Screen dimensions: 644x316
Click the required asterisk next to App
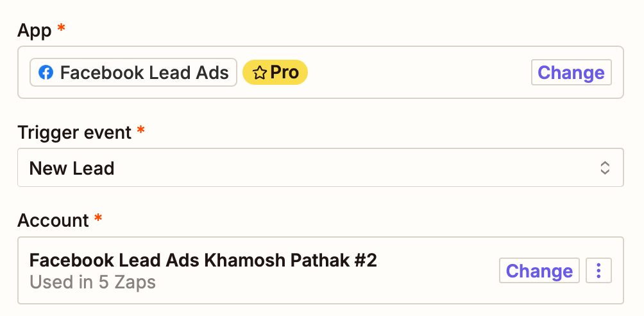tap(61, 29)
